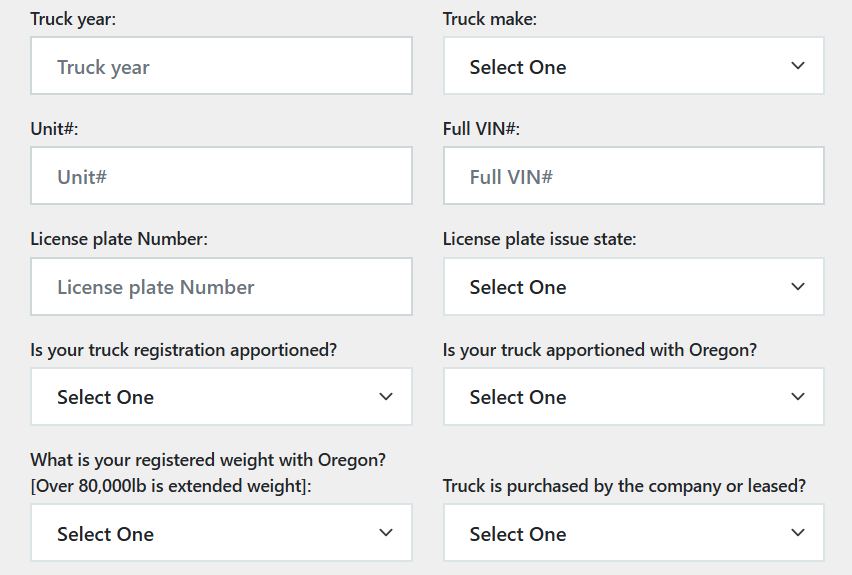Click the "Truck year:" label text
Image resolution: width=852 pixels, height=575 pixels.
coord(73,19)
